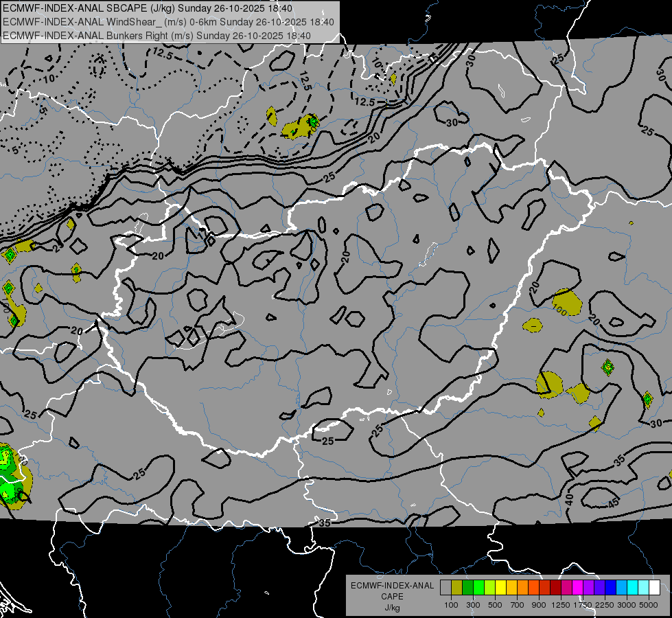The image size is (672, 618).
Task: Click the bright magenta legend swatch
Action: click(578, 588)
